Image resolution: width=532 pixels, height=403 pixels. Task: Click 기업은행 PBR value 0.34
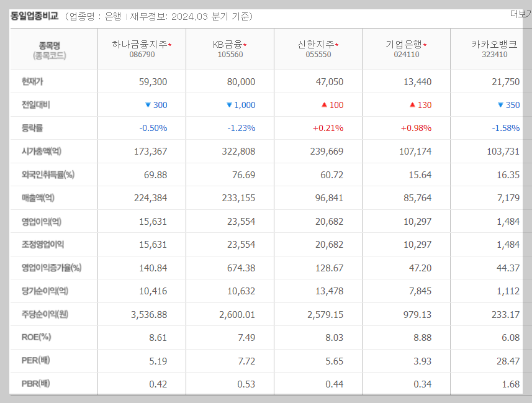point(422,384)
